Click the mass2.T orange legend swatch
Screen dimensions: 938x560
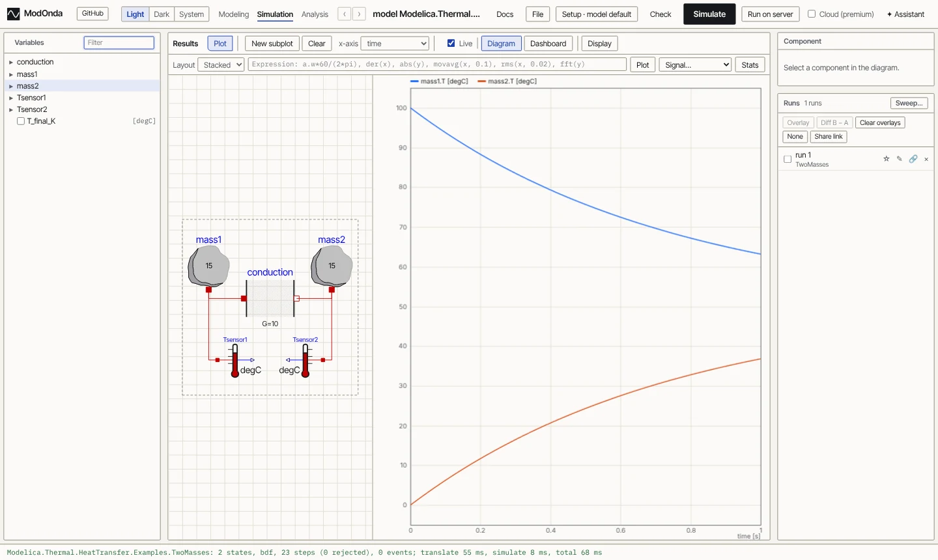coord(481,81)
